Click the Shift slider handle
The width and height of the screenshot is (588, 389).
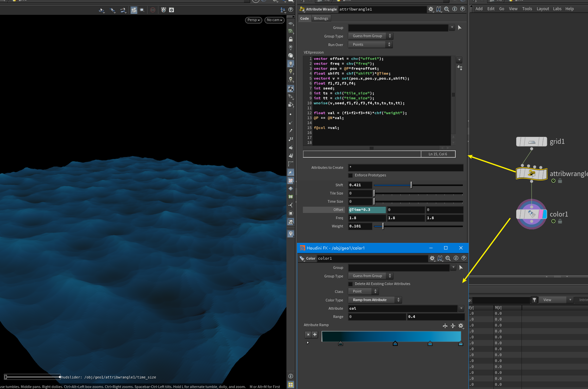point(411,185)
